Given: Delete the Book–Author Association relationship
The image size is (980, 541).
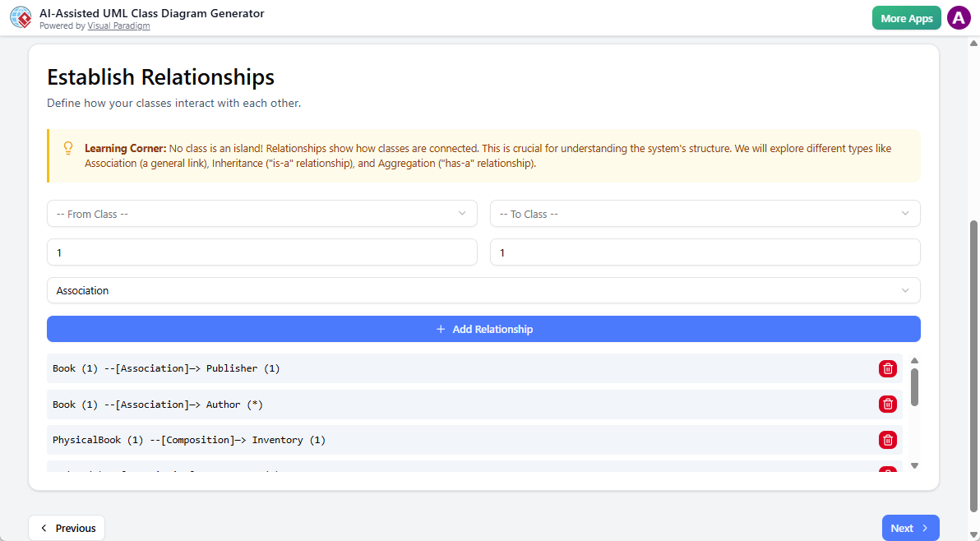Looking at the screenshot, I should click(888, 404).
